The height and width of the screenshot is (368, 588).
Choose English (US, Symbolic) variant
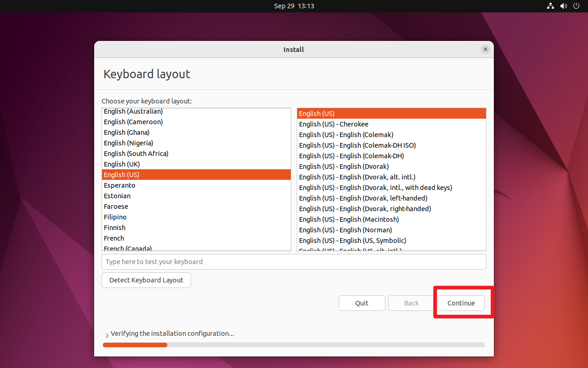(x=391, y=241)
